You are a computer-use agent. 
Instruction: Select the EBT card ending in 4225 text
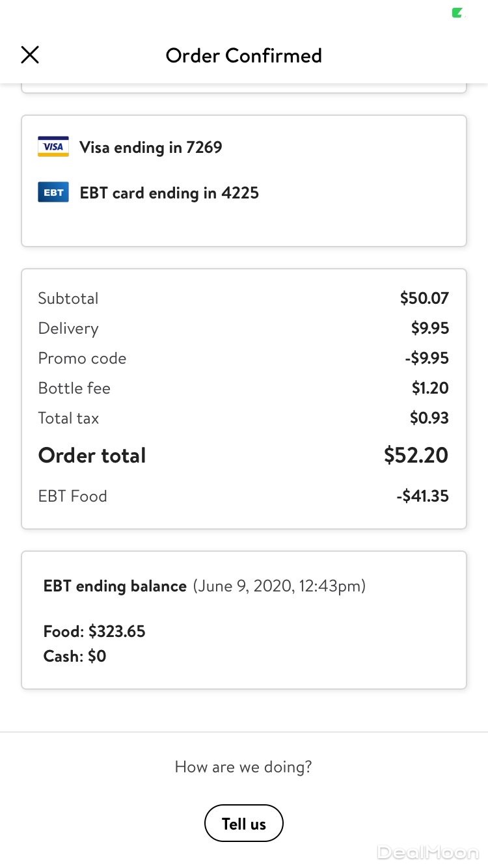pyautogui.click(x=169, y=193)
